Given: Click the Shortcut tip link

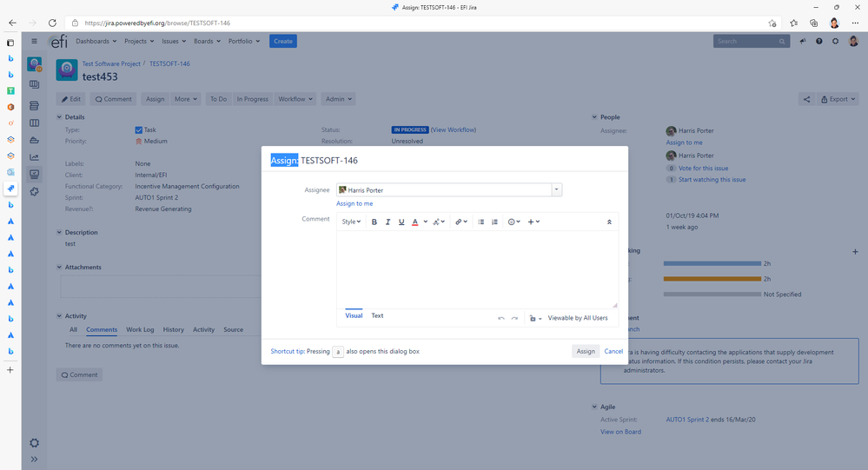Looking at the screenshot, I should coord(288,352).
